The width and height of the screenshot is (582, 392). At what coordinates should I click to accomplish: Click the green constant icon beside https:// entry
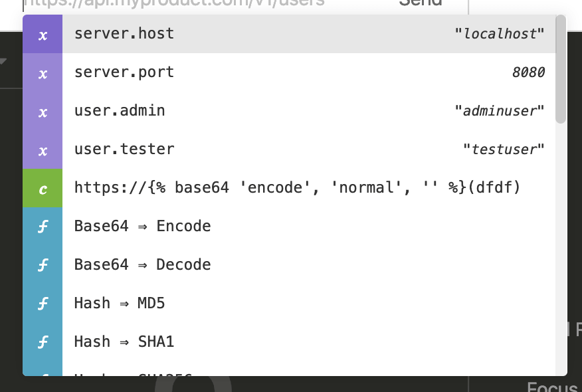43,189
